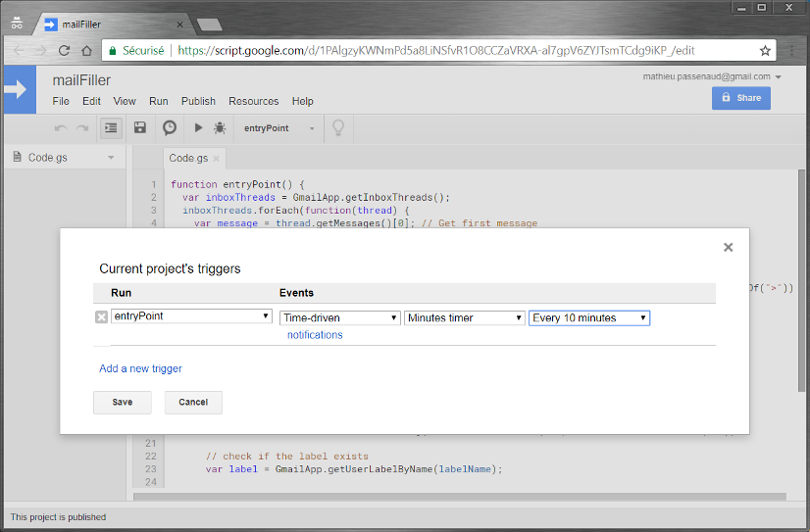Screen dimensions: 810x532
Task: Open current project's triggers clock icon
Action: click(x=170, y=127)
